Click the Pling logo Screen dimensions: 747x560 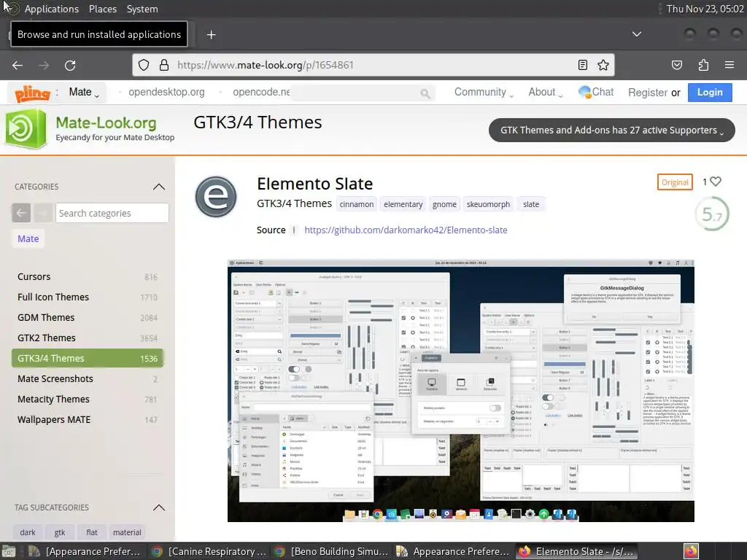[32, 93]
